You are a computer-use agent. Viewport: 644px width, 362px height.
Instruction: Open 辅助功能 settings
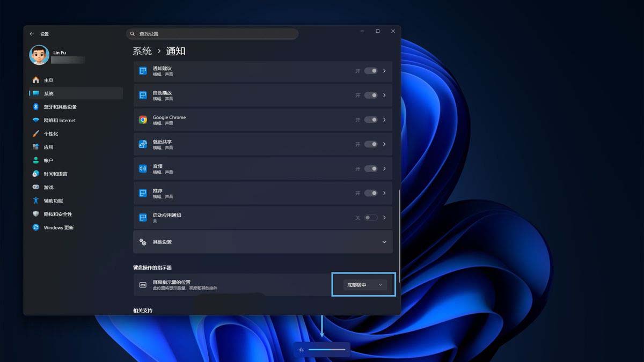(76, 201)
